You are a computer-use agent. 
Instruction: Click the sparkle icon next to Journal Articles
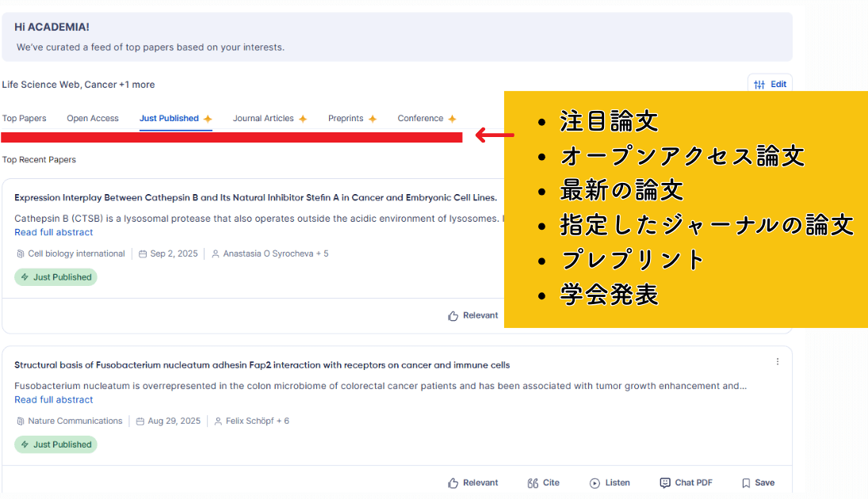click(303, 119)
